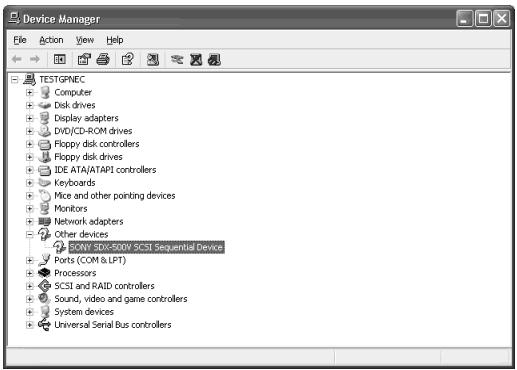517x370 pixels.
Task: Click the Monitors category icon
Action: pyautogui.click(x=44, y=209)
